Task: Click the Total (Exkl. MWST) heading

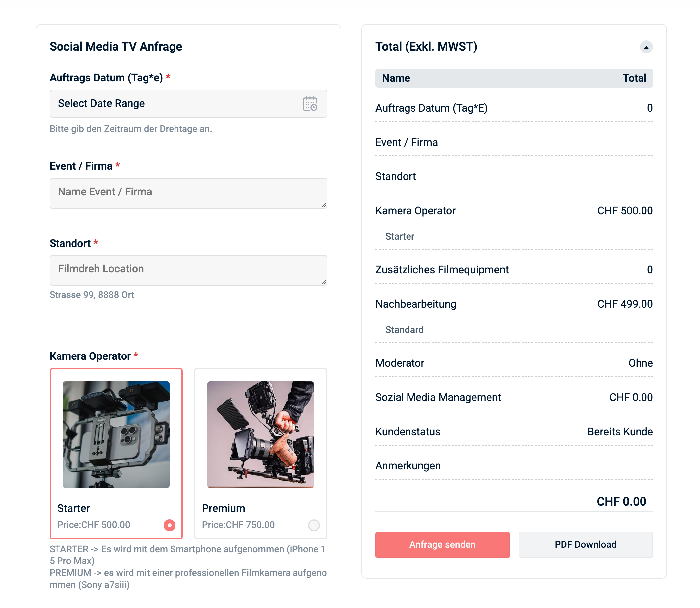Action: 426,47
